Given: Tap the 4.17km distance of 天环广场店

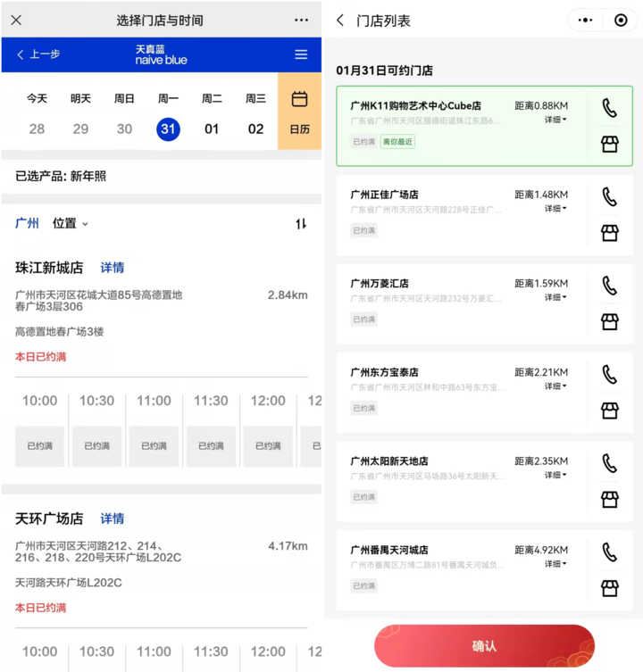Looking at the screenshot, I should [x=288, y=546].
